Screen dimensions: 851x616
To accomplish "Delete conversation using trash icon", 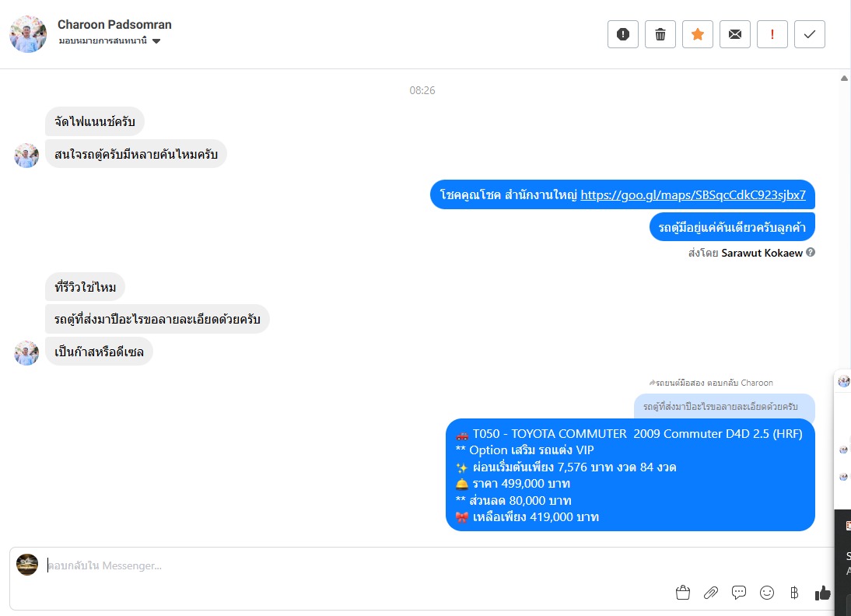I will click(x=660, y=34).
